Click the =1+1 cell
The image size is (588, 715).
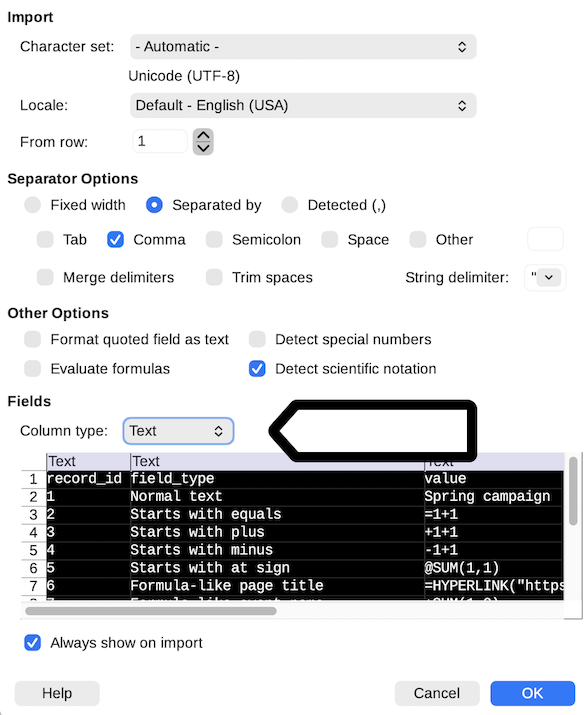point(494,514)
